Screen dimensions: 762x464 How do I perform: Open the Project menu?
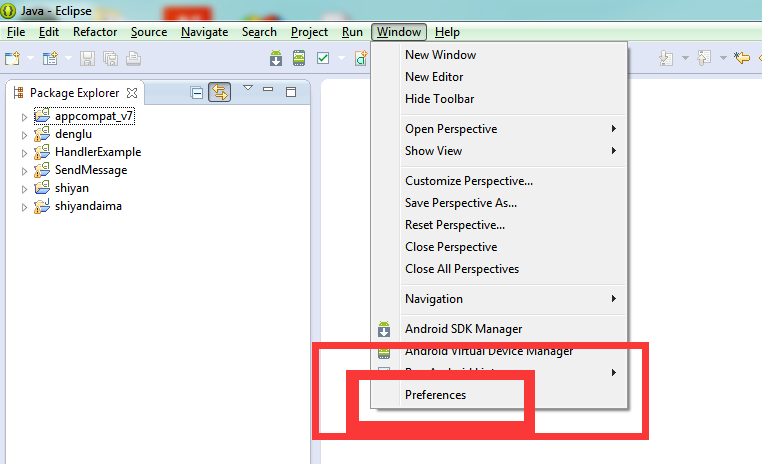(309, 32)
